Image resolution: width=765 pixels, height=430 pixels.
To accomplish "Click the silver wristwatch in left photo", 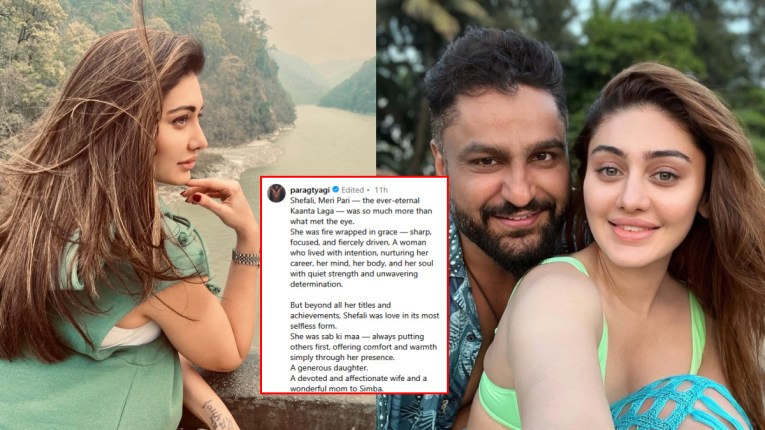I will pos(245,258).
